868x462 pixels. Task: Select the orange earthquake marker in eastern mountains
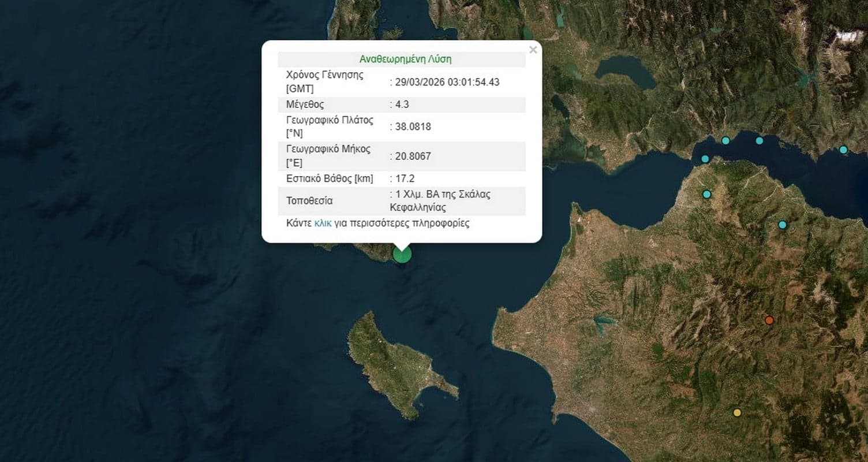769,319
